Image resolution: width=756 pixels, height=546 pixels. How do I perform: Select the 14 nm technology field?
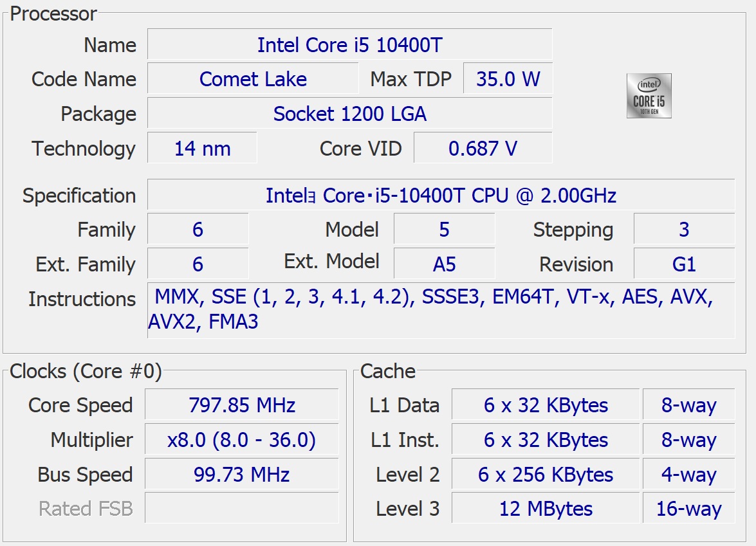coord(202,149)
